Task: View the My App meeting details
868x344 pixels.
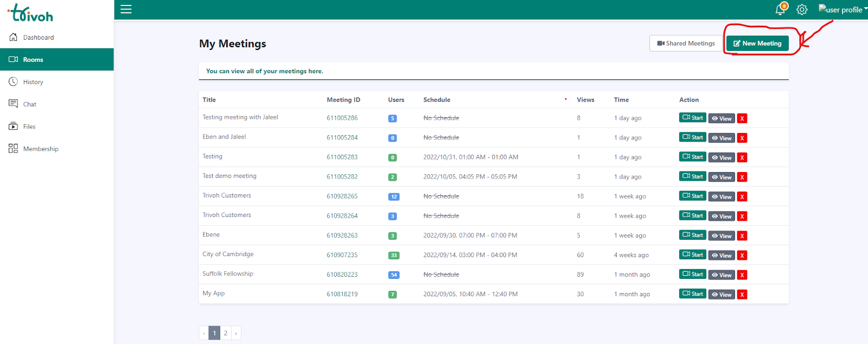Action: (722, 295)
